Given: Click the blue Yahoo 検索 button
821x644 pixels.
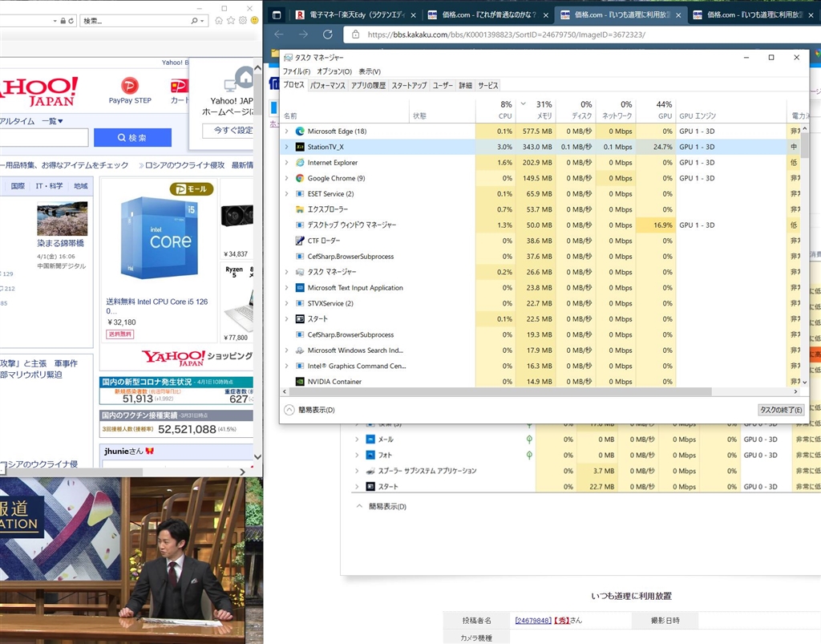Looking at the screenshot, I should coord(132,138).
